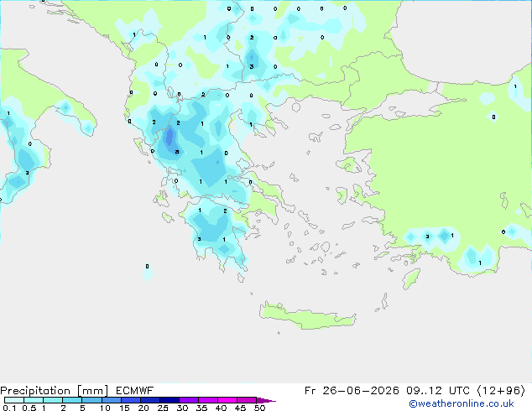The width and height of the screenshot is (532, 411).
Task: Click the 40–45 mm magenta legend swatch
Action: 227,400
